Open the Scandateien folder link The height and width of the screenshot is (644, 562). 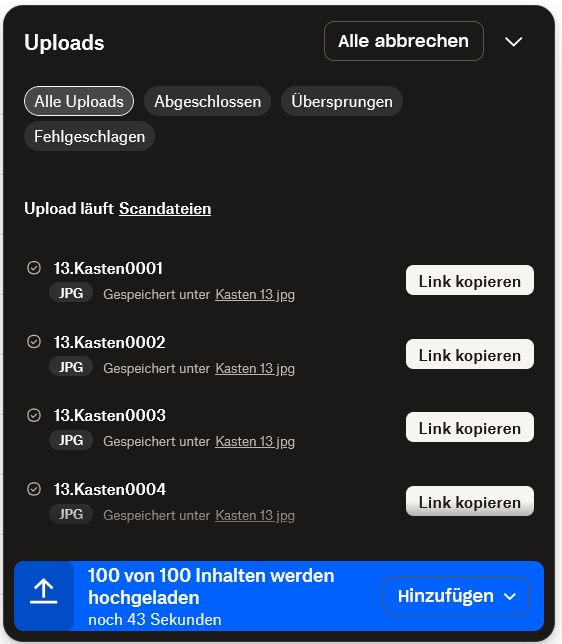[165, 209]
